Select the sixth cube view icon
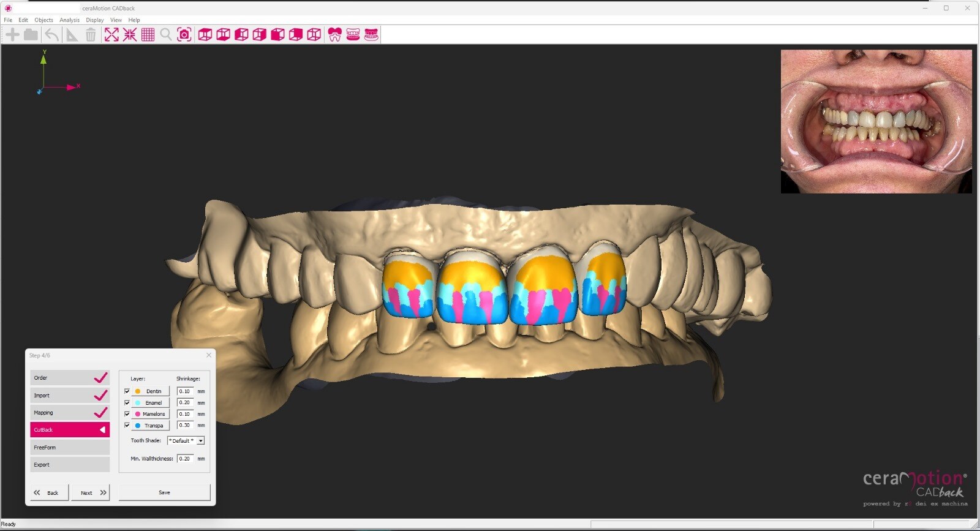Screen dimensions: 980x531 296,35
